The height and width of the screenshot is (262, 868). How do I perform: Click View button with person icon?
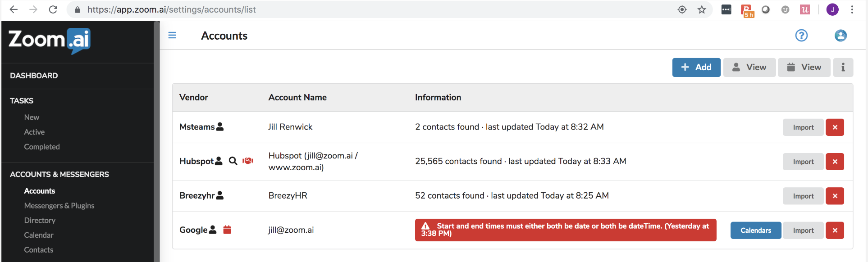pos(749,68)
